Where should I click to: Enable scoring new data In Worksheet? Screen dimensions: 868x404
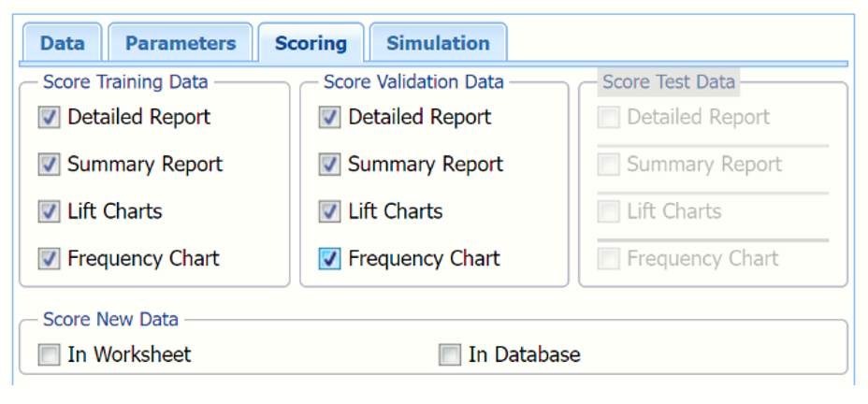49,355
